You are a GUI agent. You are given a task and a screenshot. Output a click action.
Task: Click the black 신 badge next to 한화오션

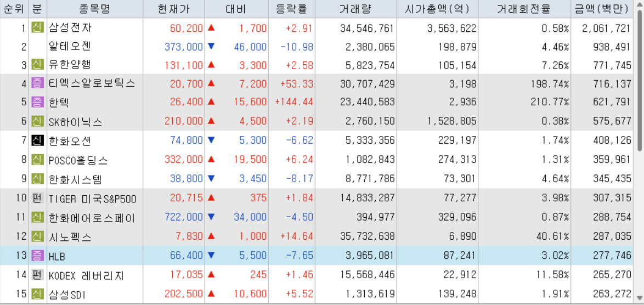pos(38,140)
